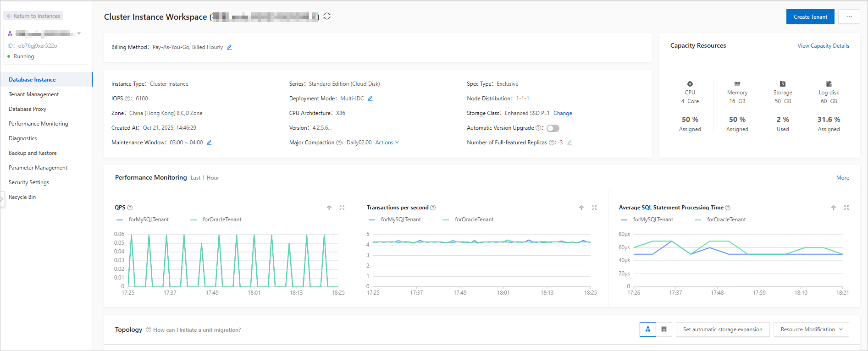The width and height of the screenshot is (868, 351).
Task: Switch topology to the tree diagram view
Action: pyautogui.click(x=647, y=329)
